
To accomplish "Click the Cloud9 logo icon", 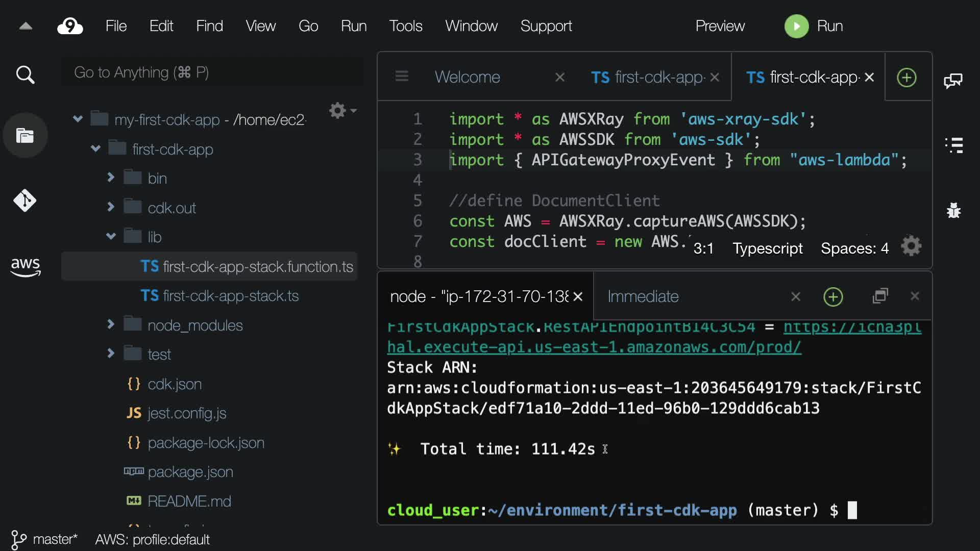I will pos(70,26).
